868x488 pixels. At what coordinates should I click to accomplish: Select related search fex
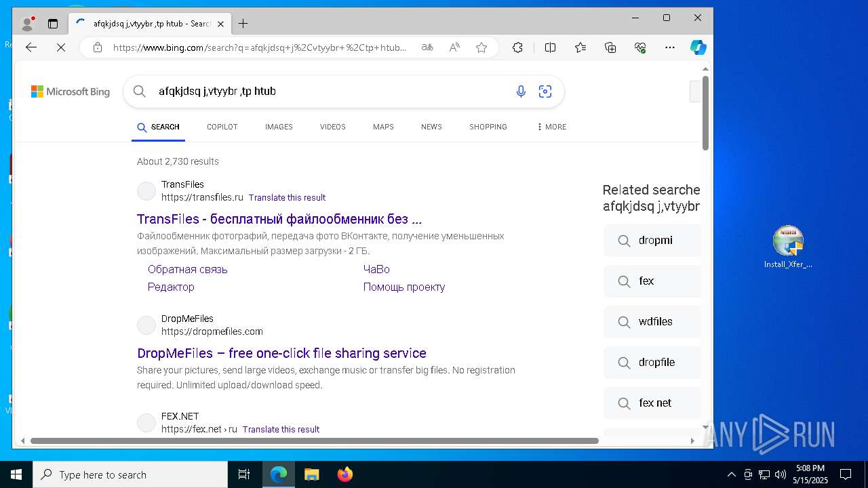[652, 281]
